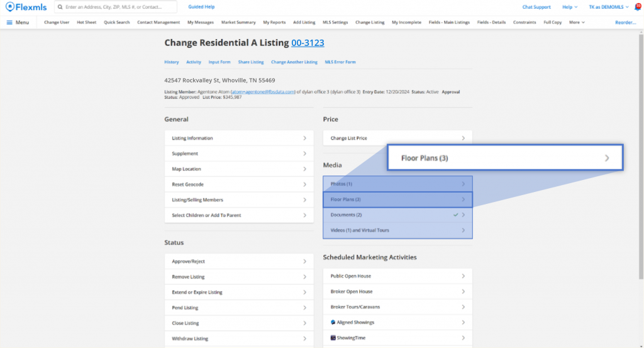Expand the TK as DEMOMLS user dropdown
644x348 pixels.
pyautogui.click(x=608, y=7)
